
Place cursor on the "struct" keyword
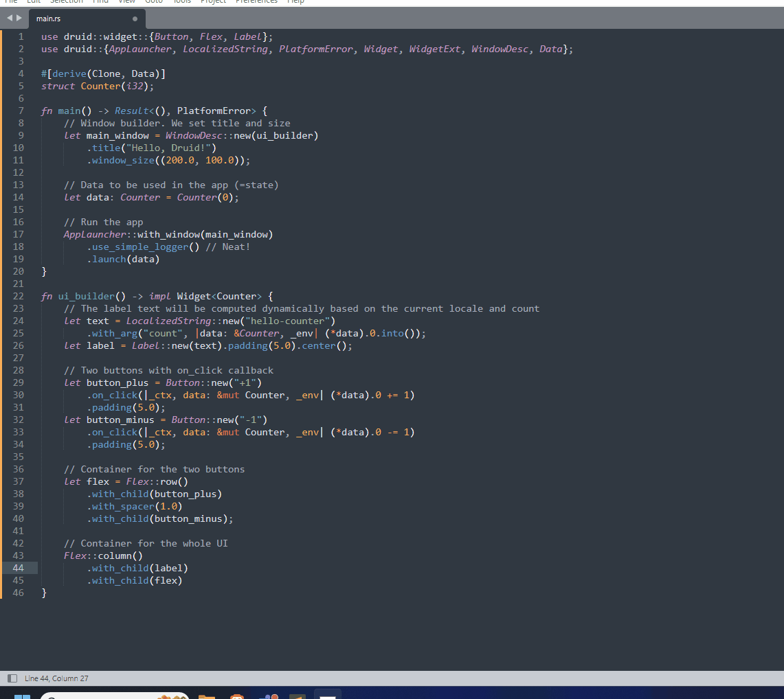tap(58, 86)
